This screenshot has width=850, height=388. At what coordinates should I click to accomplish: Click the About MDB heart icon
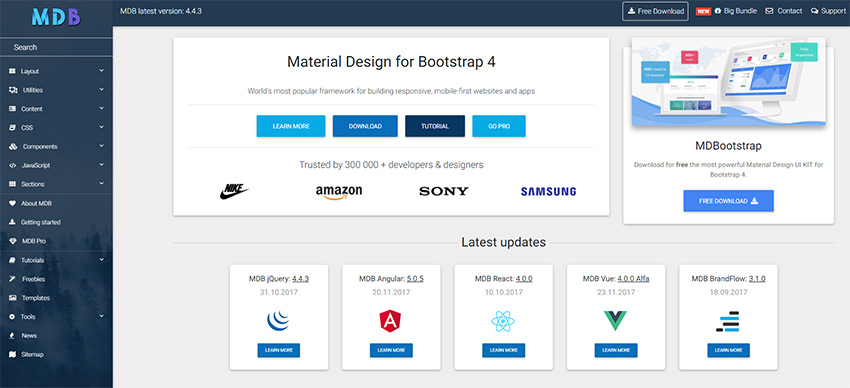(12, 203)
